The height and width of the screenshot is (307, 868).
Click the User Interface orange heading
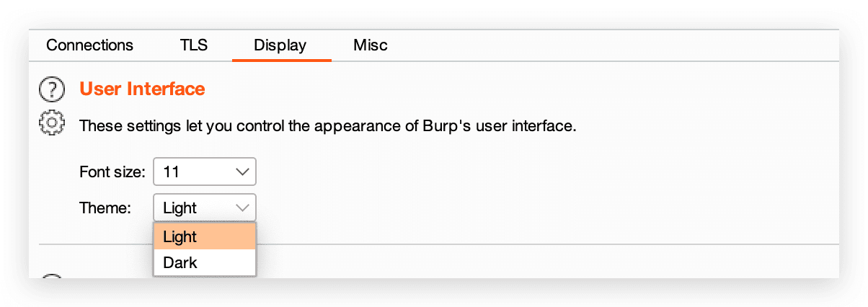point(142,89)
